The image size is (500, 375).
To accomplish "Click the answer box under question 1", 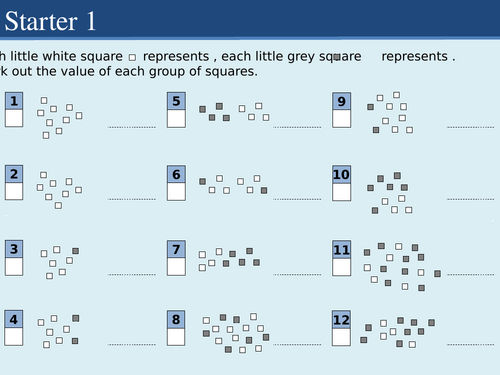I will click(x=14, y=118).
